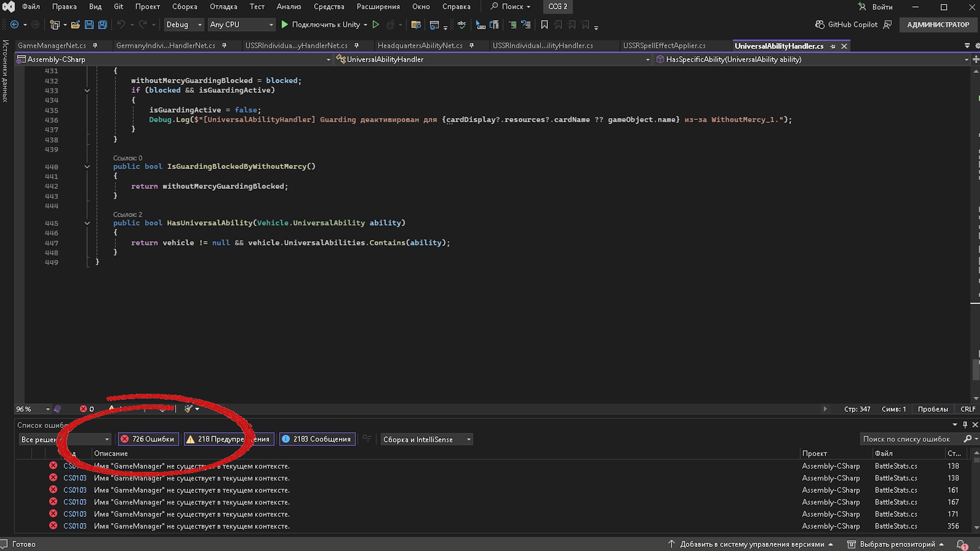
Task: Click the bookmark toggle toolbar icon
Action: point(544,24)
